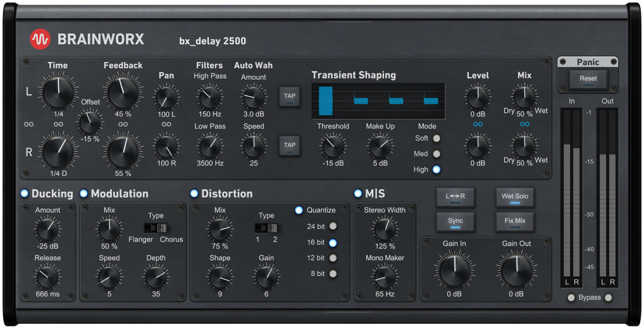Toggle the Feedback L/R link icon
This screenshot has width=644, height=329.
(123, 125)
